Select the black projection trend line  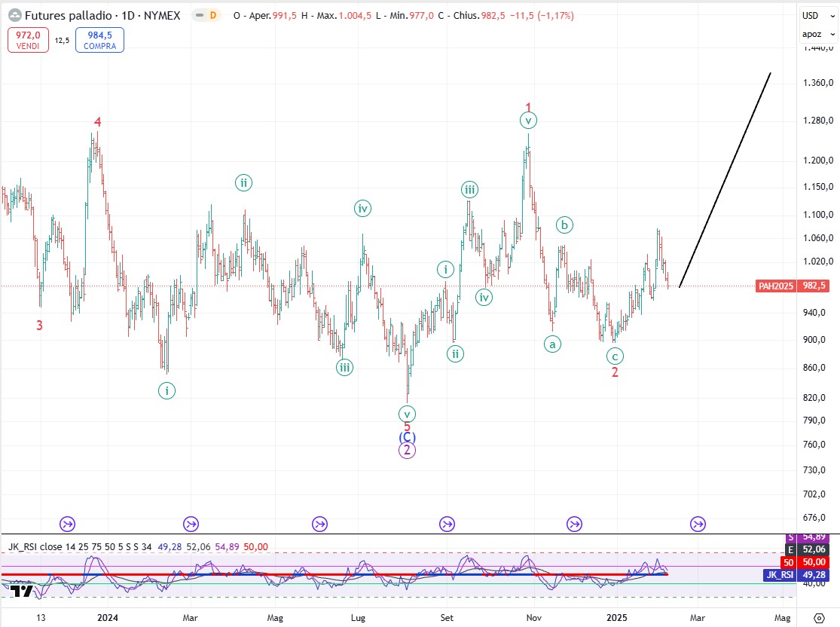click(725, 179)
